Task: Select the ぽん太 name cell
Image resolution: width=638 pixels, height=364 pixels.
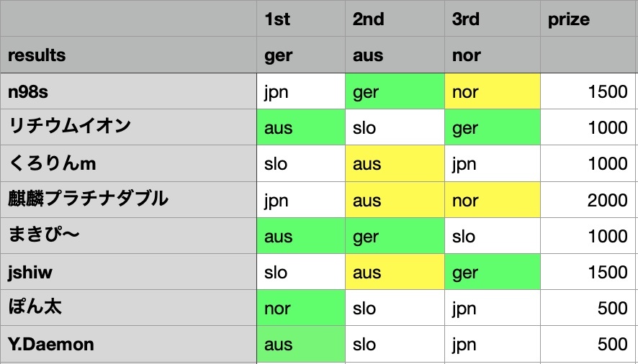Action: pos(129,308)
